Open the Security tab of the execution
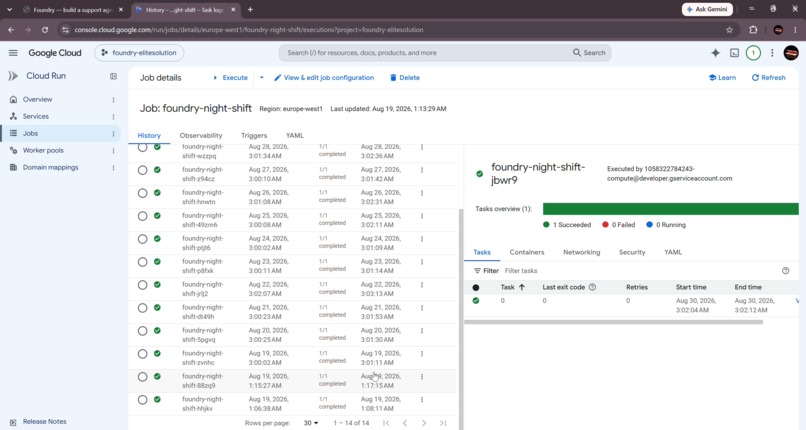This screenshot has height=430, width=806. pos(632,252)
